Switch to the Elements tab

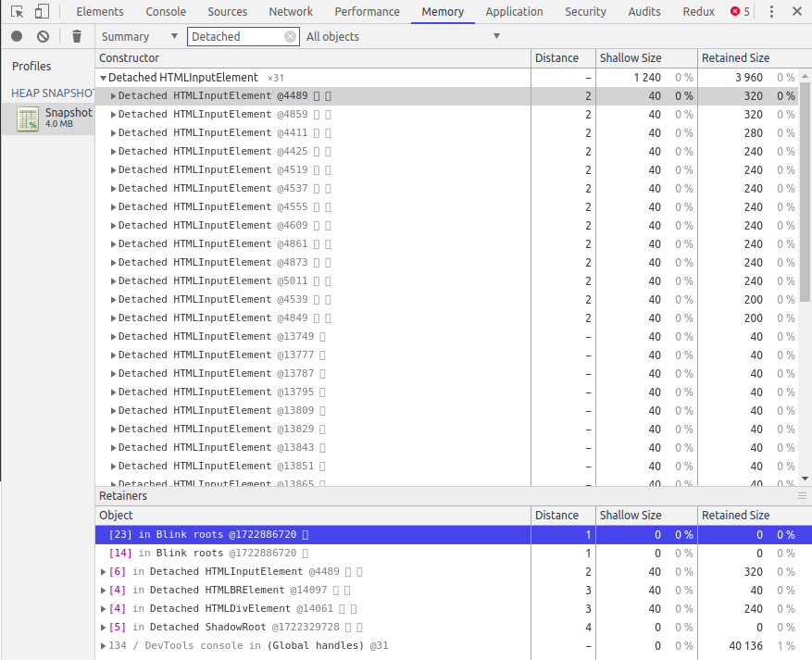point(100,11)
